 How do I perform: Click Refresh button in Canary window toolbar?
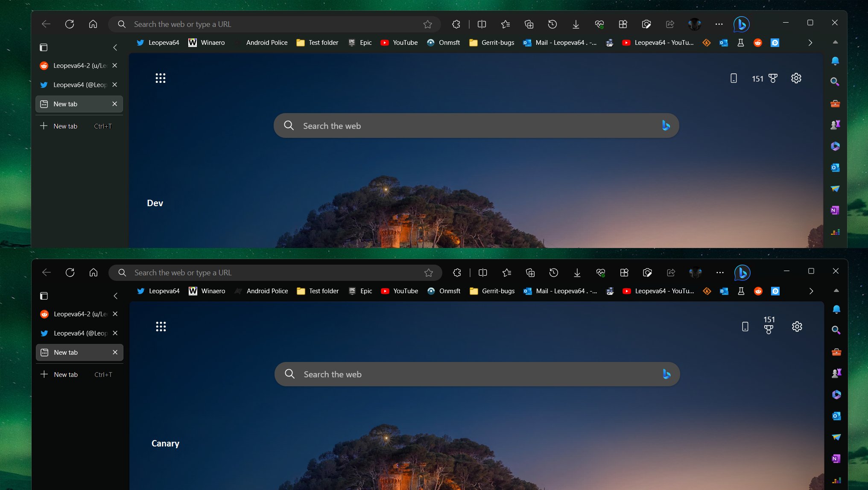[70, 272]
